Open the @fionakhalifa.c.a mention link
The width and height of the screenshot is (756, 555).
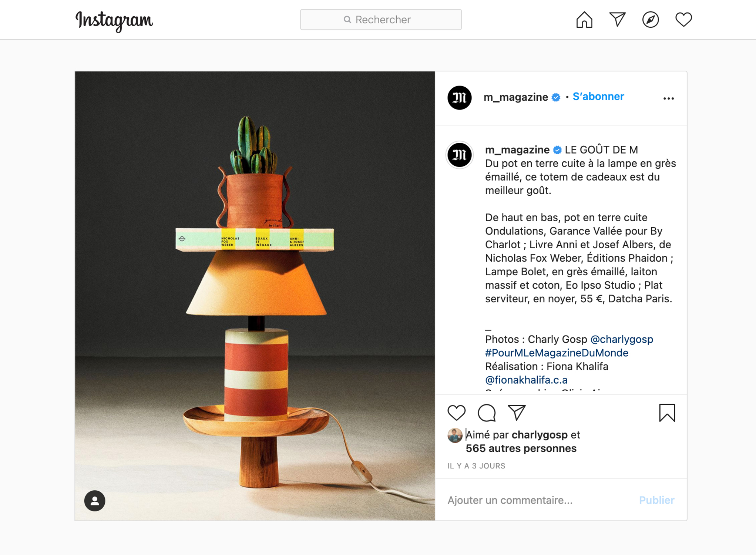[526, 380]
